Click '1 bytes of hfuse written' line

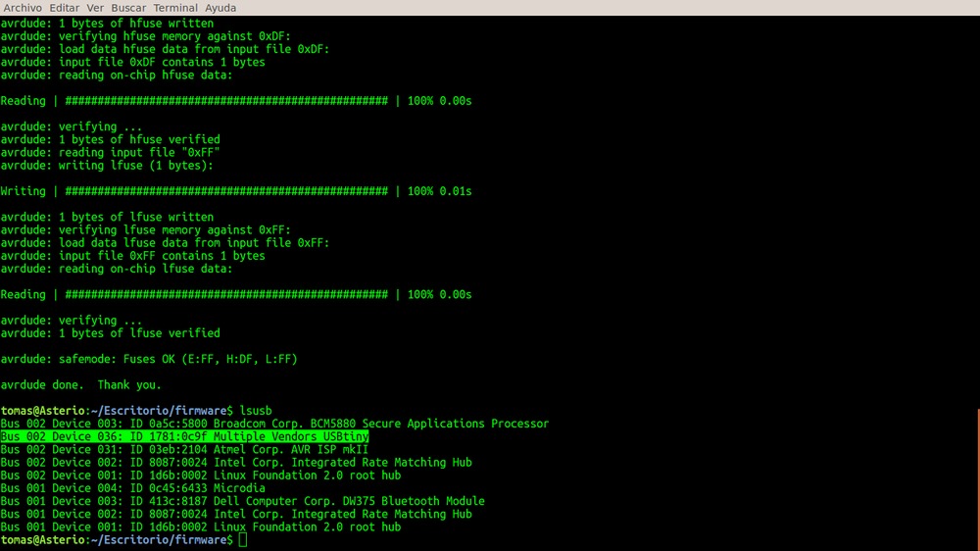(x=107, y=24)
